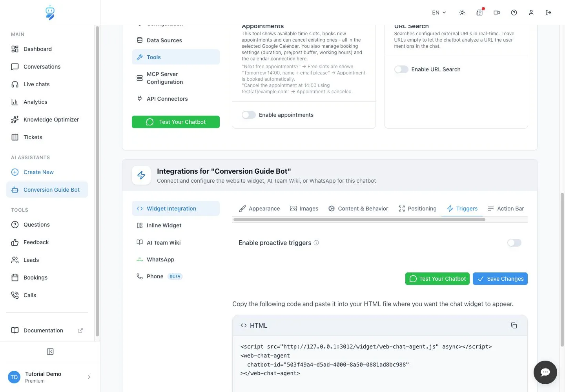Open Conversations in sidebar
Image resolution: width=565 pixels, height=392 pixels.
tap(47, 67)
